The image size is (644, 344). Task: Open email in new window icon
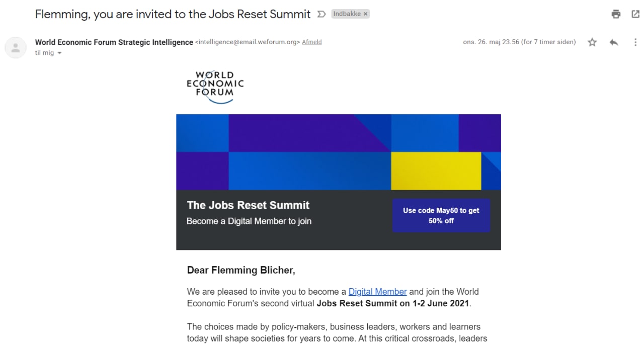coord(635,14)
